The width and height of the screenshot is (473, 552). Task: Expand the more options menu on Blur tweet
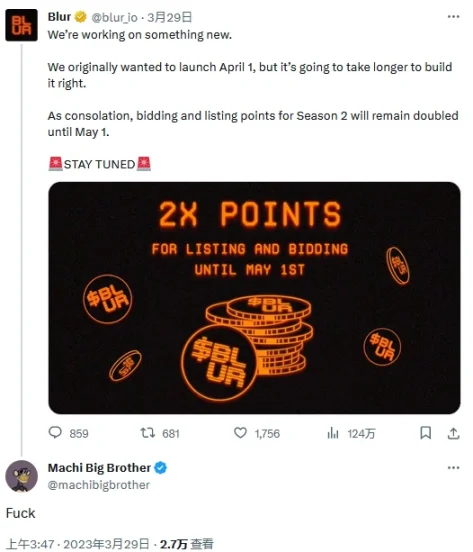453,17
